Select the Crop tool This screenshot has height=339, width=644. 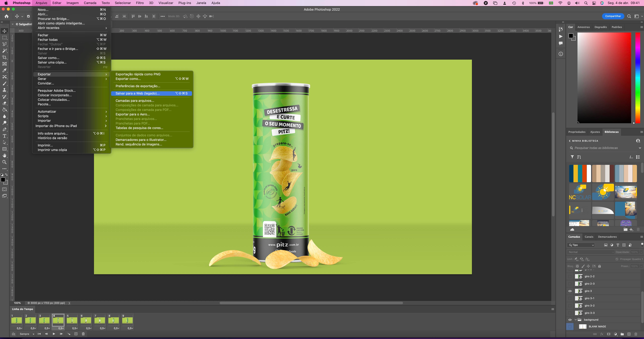(5, 57)
